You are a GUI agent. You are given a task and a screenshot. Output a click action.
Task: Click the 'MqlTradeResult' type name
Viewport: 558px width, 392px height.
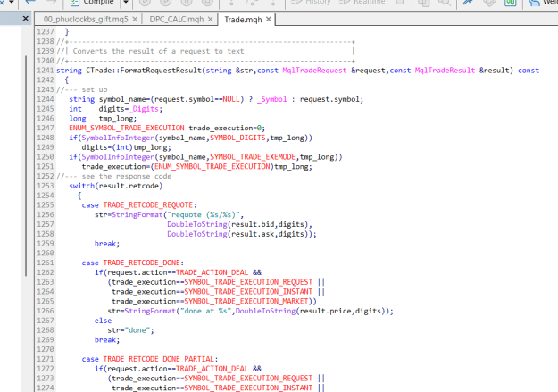tap(445, 71)
